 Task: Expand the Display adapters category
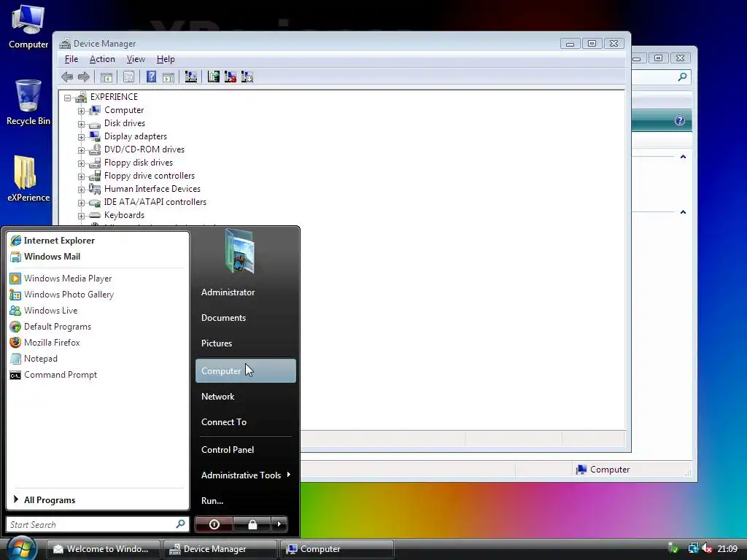point(81,137)
